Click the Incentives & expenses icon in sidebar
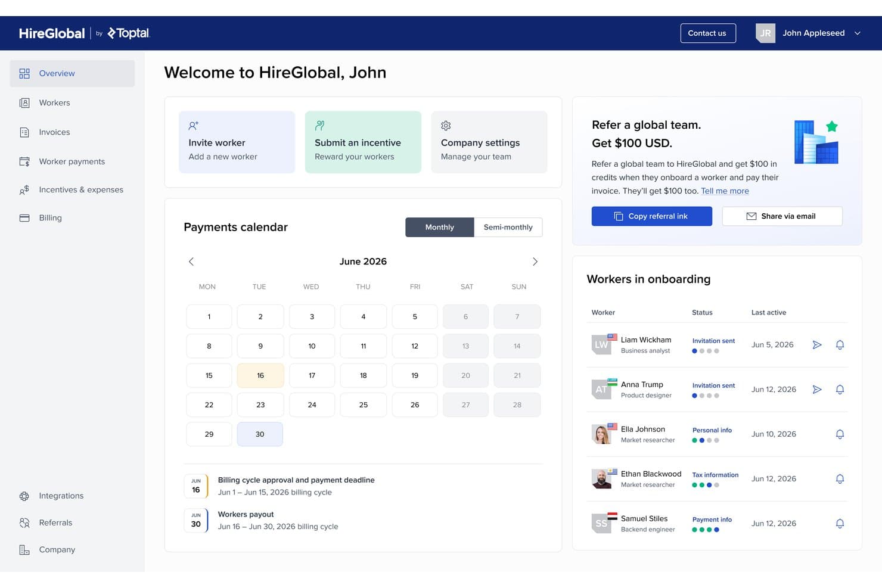 (24, 190)
